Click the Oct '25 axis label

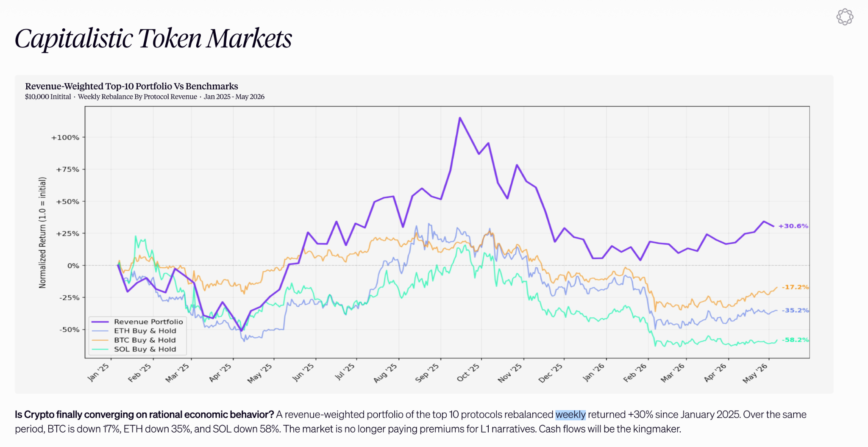468,373
